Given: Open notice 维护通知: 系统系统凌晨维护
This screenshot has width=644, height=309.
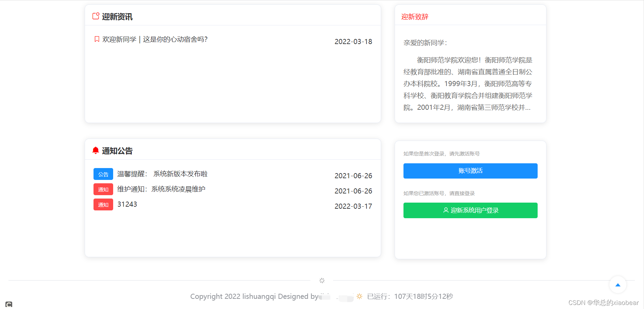Looking at the screenshot, I should (x=161, y=189).
